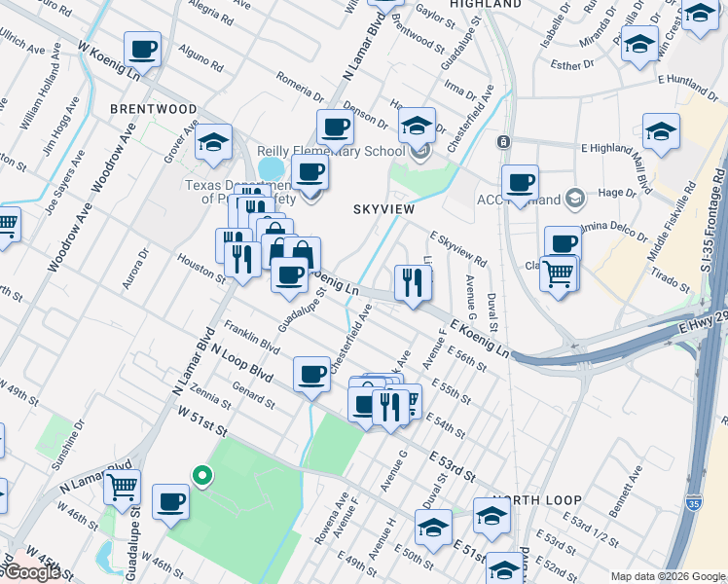Select the Interstate 35 highway shield
The width and height of the screenshot is (728, 584).
[693, 503]
